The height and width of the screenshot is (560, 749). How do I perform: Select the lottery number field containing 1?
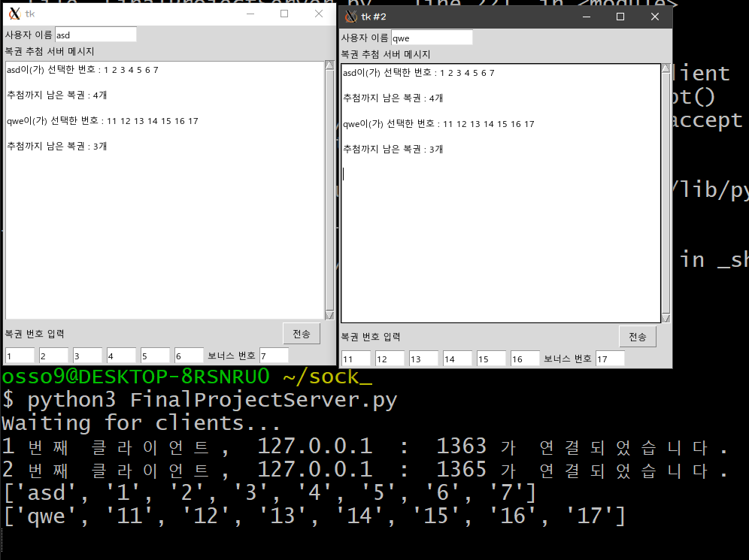tap(20, 356)
